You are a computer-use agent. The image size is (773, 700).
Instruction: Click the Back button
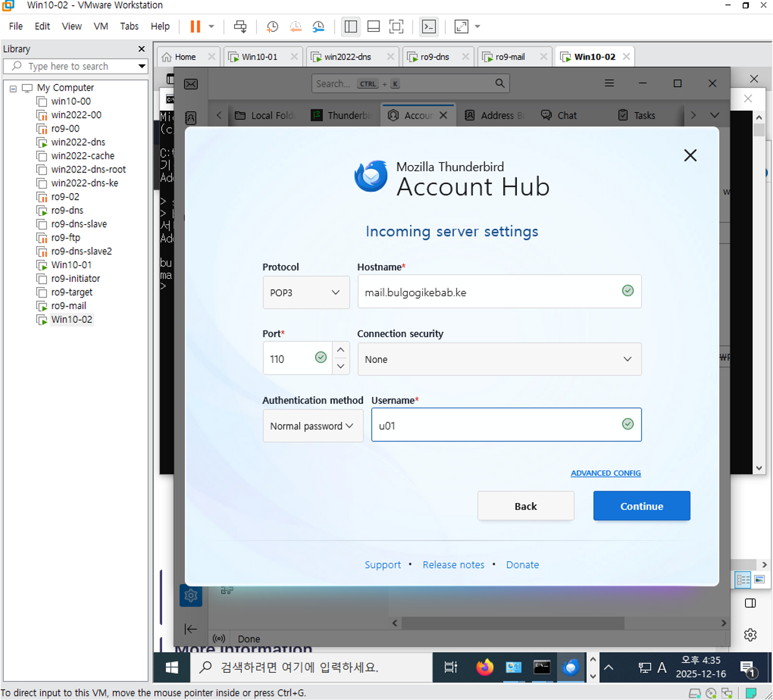(525, 506)
